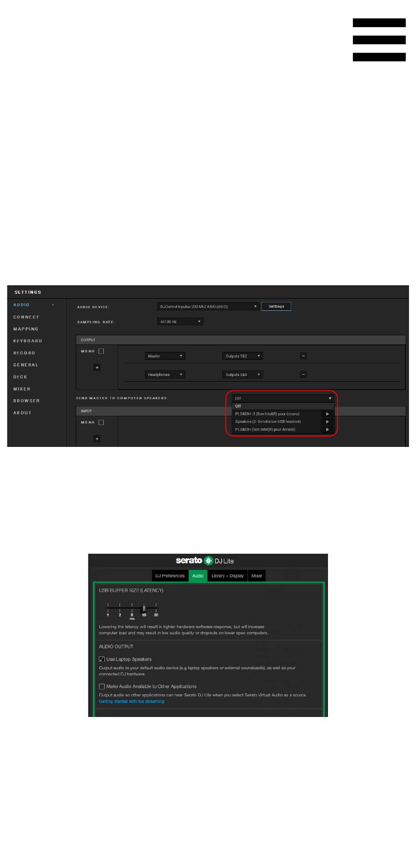Open the Mapping settings section
The image size is (416, 868).
click(x=26, y=329)
